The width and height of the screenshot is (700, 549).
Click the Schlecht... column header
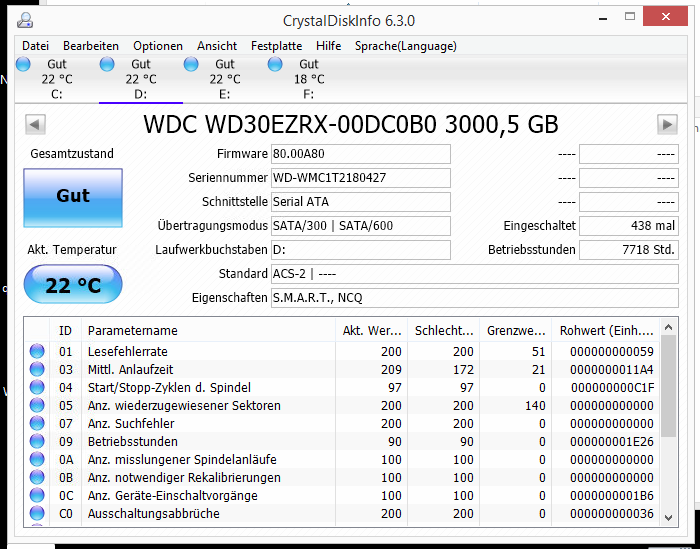(443, 330)
